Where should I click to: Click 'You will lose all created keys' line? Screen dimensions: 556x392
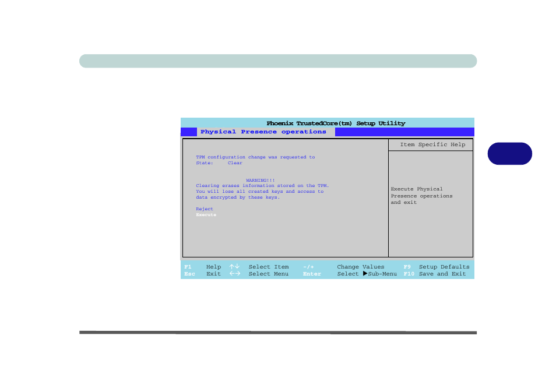coord(259,192)
